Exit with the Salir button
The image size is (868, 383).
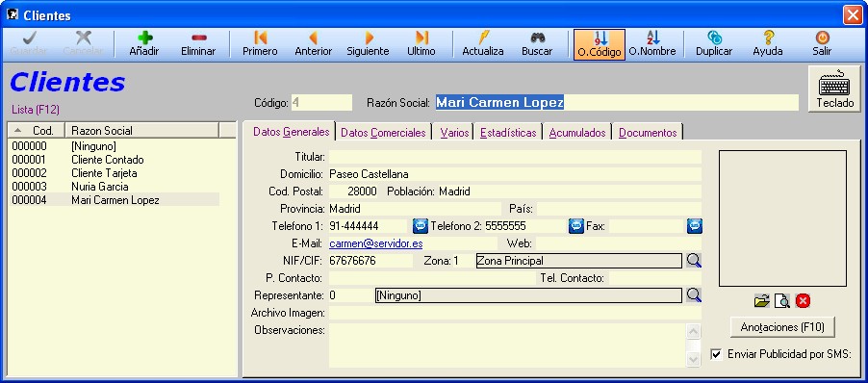point(822,44)
